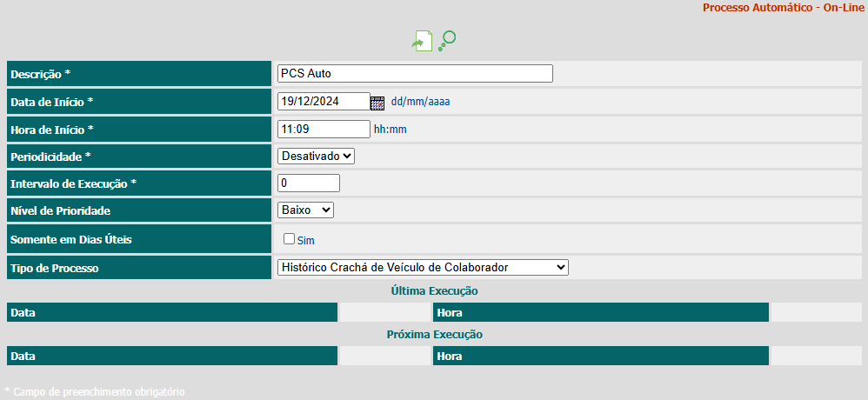
Task: Click the Próxima Execução section heading
Action: pyautogui.click(x=434, y=335)
